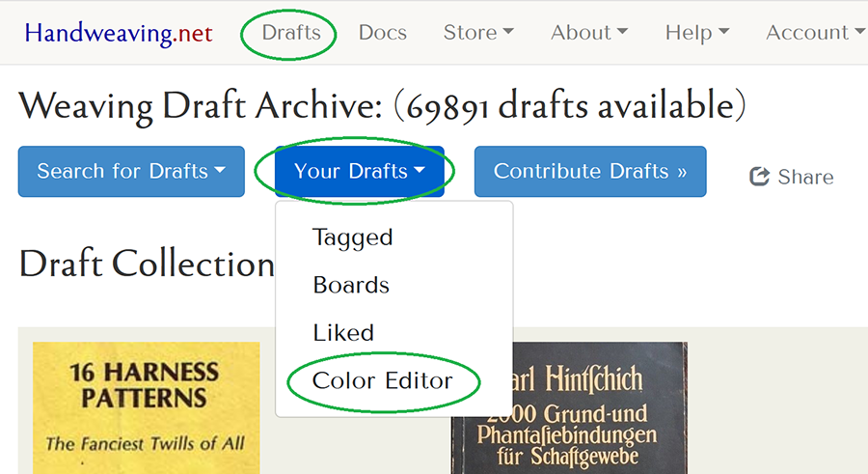Image resolution: width=868 pixels, height=474 pixels.
Task: Select Tagged from Your Drafts menu
Action: click(x=353, y=237)
